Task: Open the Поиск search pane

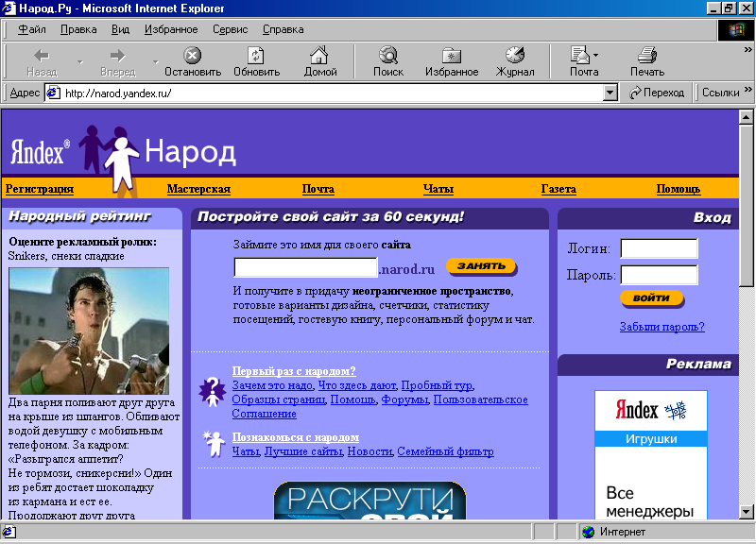Action: point(388,61)
